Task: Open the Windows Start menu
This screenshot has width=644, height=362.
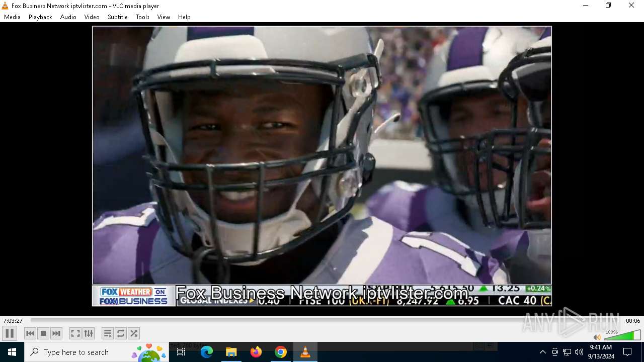Action: click(12, 352)
